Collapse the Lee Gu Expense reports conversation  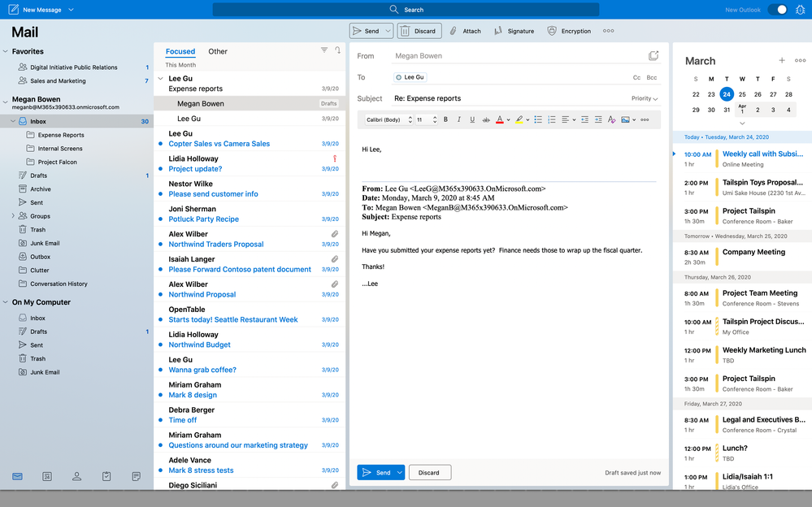(161, 79)
